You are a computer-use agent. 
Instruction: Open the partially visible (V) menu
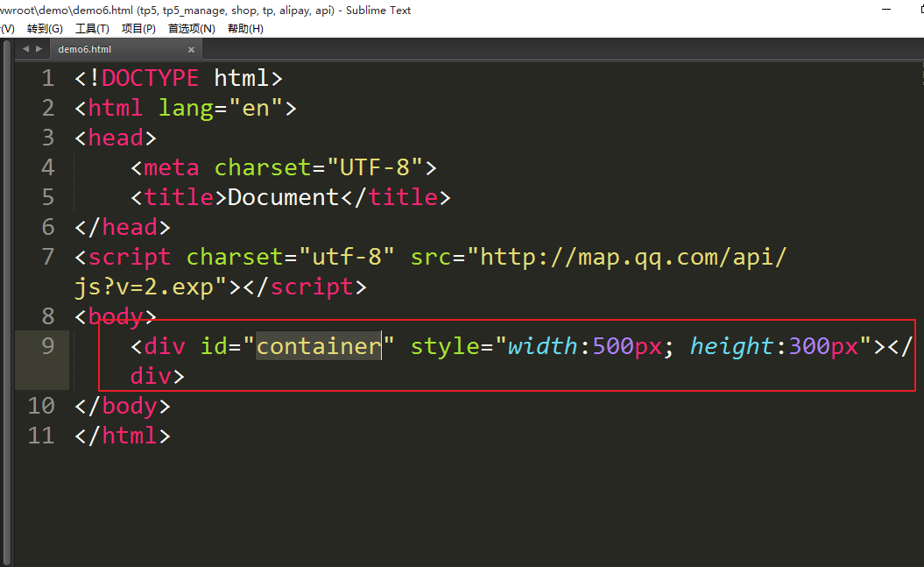point(7,28)
